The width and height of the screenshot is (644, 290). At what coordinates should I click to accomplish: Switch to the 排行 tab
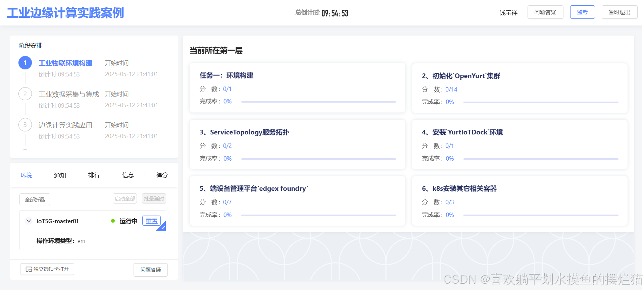(x=94, y=175)
